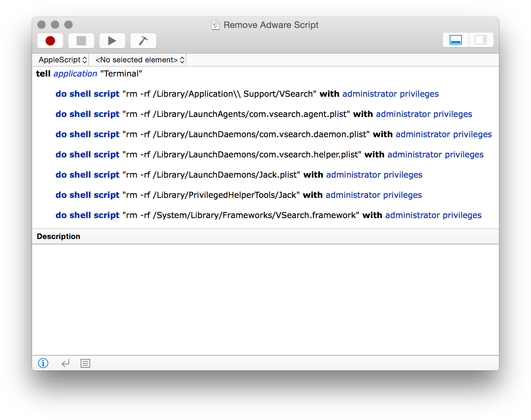The image size is (531, 420).
Task: Toggle the bottom accessory pane view
Action: point(455,40)
